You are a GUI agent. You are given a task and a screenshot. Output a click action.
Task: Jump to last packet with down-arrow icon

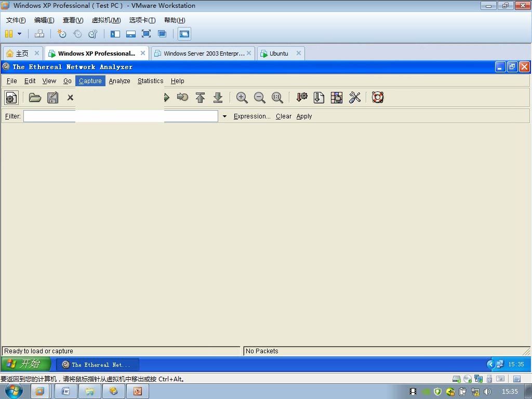218,98
